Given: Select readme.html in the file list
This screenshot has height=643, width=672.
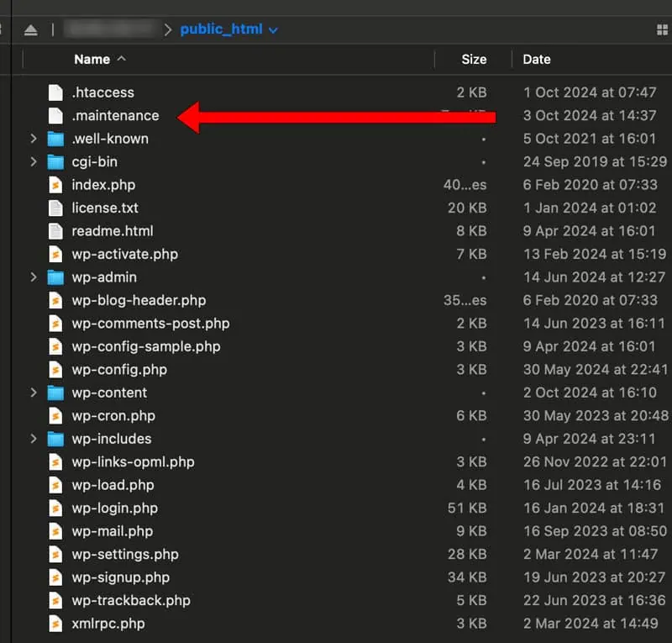Looking at the screenshot, I should [113, 231].
